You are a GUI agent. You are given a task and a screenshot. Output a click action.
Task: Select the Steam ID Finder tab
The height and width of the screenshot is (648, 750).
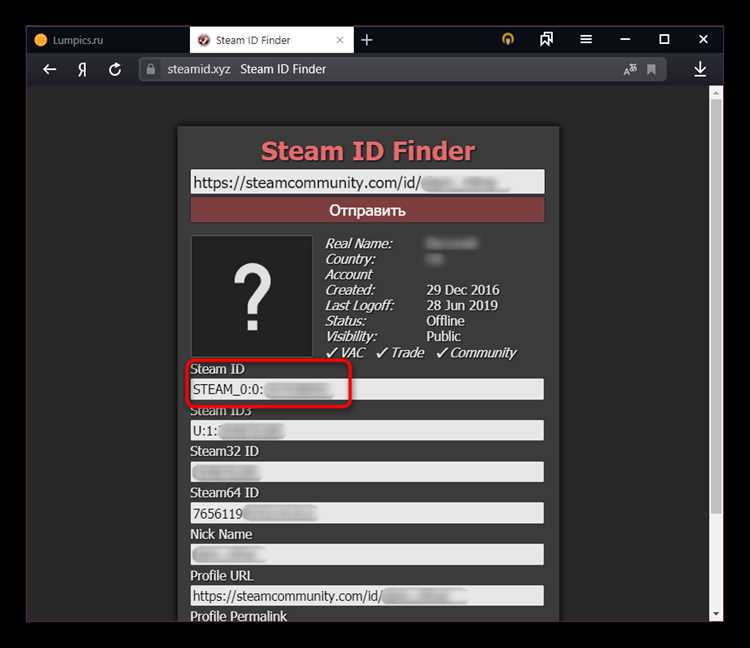272,40
